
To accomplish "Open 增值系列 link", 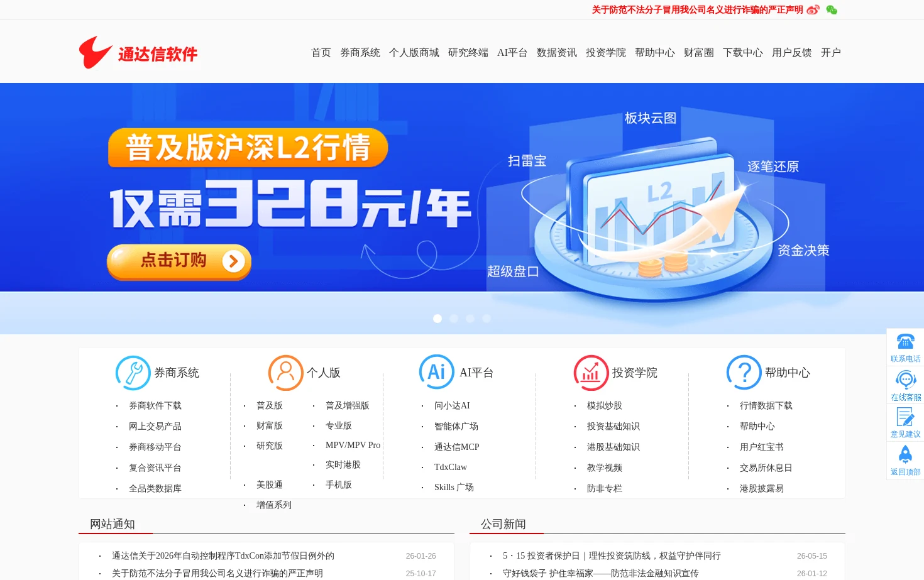I will [274, 505].
